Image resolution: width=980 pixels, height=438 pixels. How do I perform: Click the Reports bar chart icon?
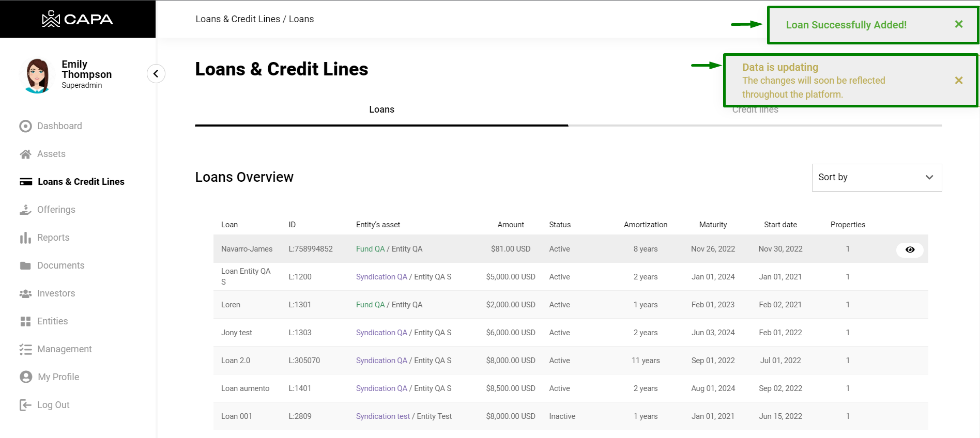[x=25, y=238]
